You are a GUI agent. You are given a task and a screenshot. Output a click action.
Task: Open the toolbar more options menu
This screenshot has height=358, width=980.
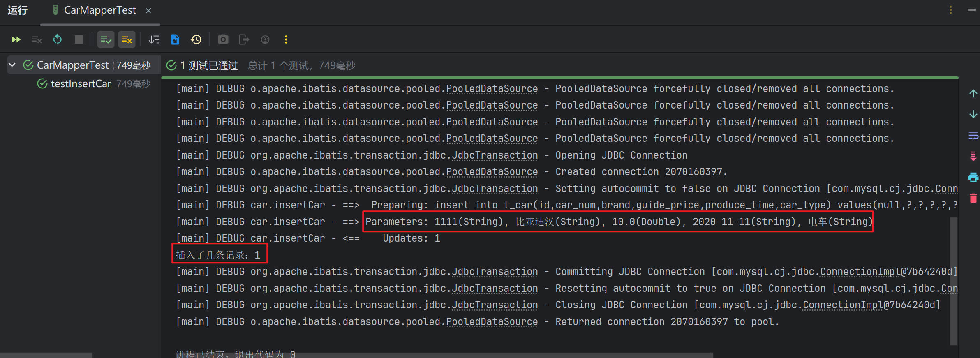[x=286, y=39]
